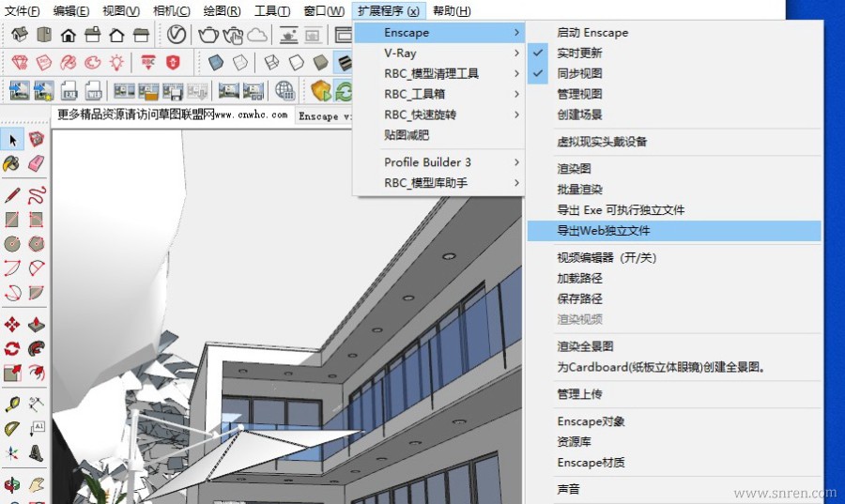Click the red ruby gem toolbar icon

tap(20, 63)
